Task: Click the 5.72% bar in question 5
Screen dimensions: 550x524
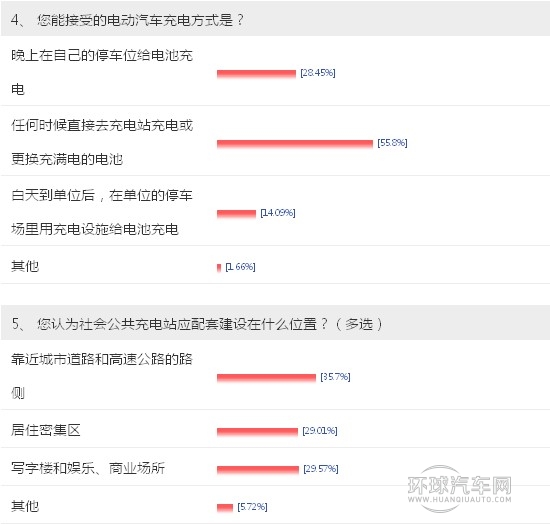Action: [x=225, y=508]
